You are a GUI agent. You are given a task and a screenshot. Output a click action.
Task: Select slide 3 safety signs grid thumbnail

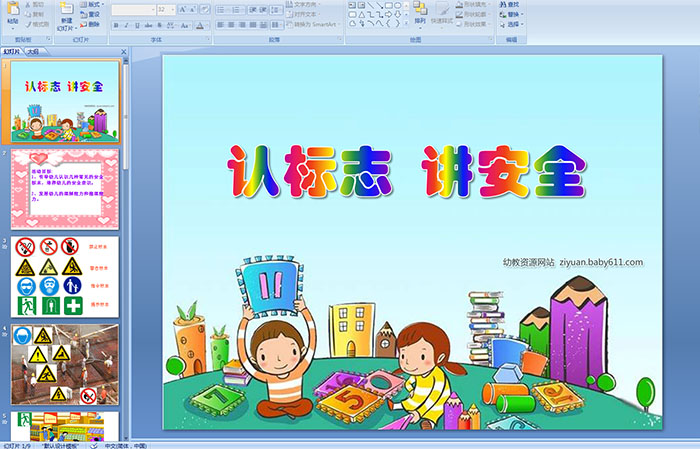[x=65, y=277]
